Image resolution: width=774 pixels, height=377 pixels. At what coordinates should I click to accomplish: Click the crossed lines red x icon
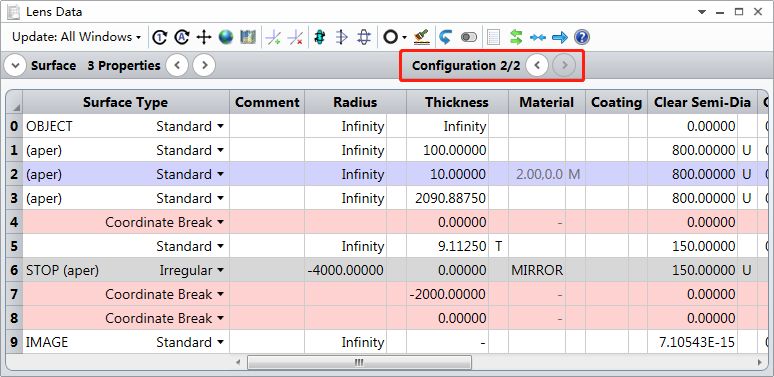[x=295, y=37]
